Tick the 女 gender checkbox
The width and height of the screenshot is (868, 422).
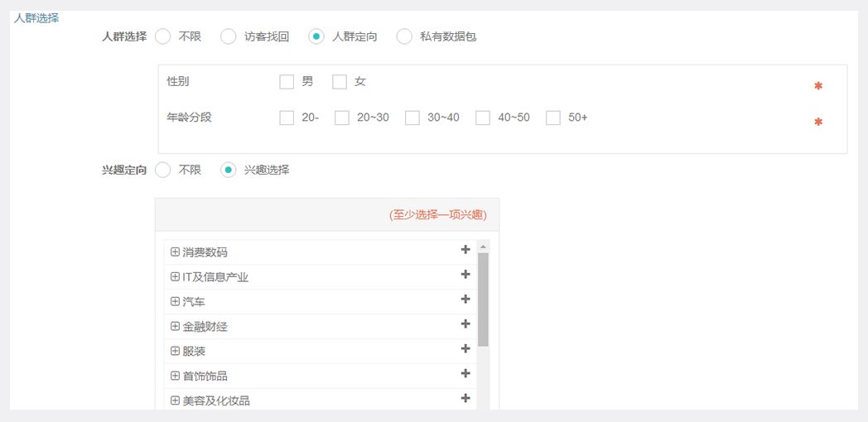pyautogui.click(x=340, y=82)
